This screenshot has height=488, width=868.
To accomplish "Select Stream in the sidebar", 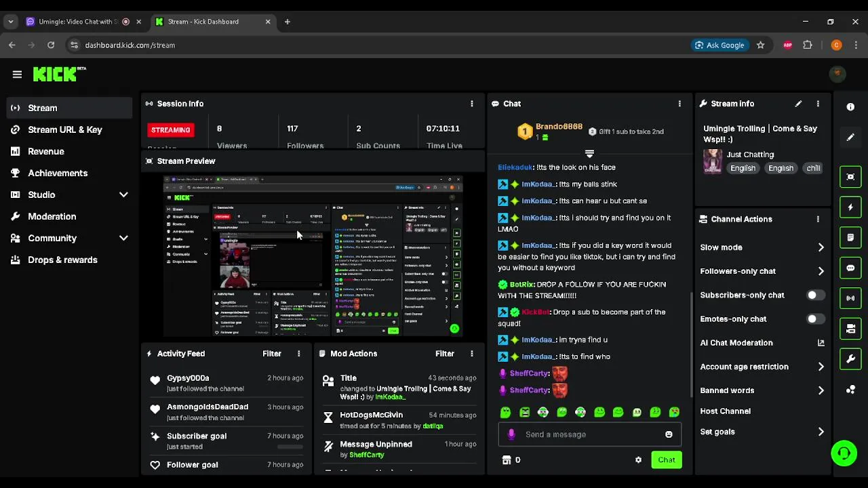I will coord(71,108).
